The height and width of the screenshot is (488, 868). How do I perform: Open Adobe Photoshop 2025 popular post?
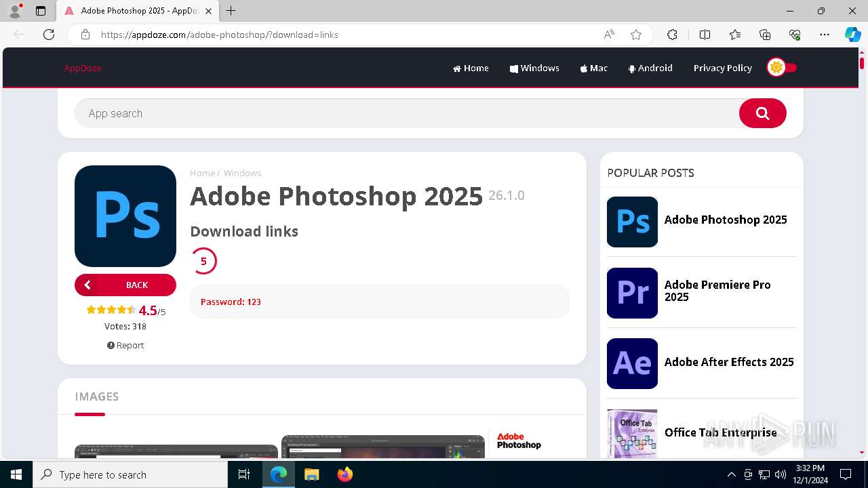click(x=726, y=220)
